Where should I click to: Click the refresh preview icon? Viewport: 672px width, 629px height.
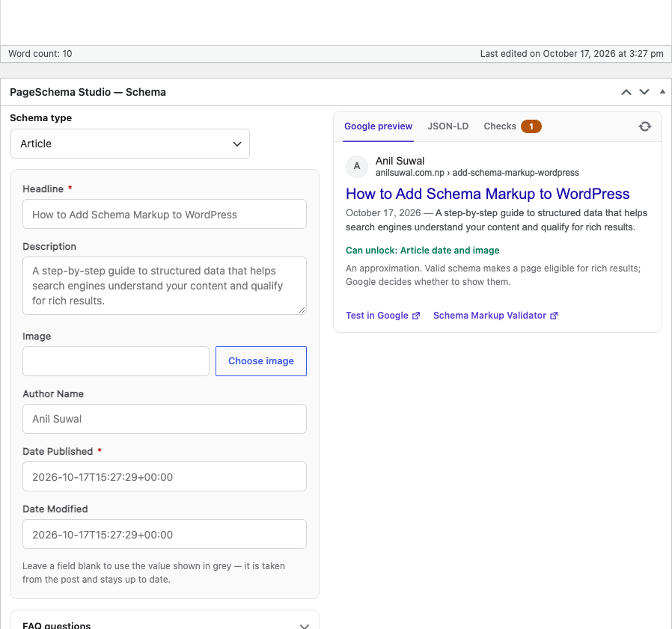(x=644, y=126)
